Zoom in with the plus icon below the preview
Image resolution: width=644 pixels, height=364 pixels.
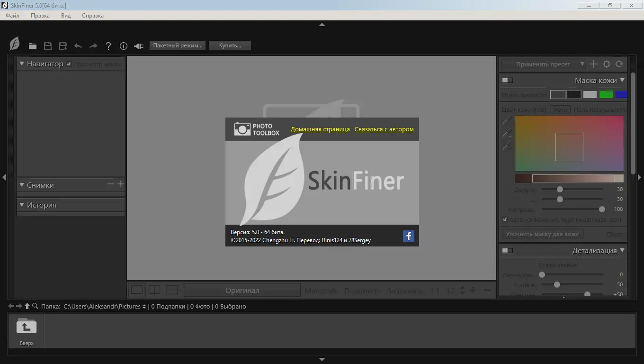click(473, 291)
